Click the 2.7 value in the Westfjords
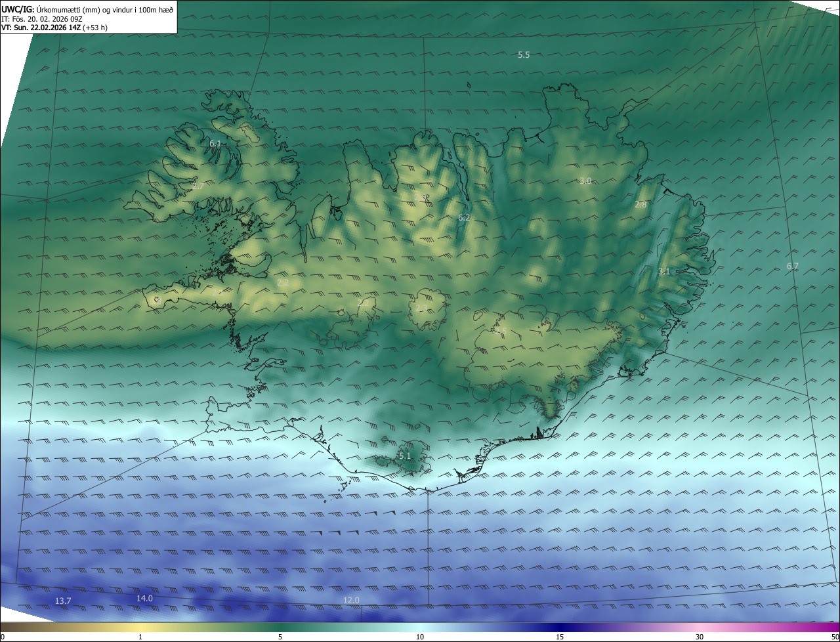Viewport: 840px width, 642px height. click(x=198, y=186)
